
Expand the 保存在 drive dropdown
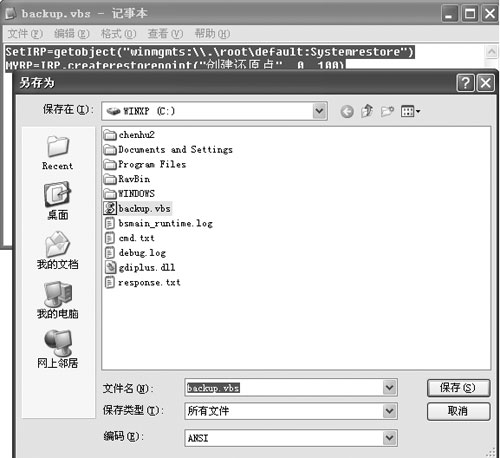[319, 111]
